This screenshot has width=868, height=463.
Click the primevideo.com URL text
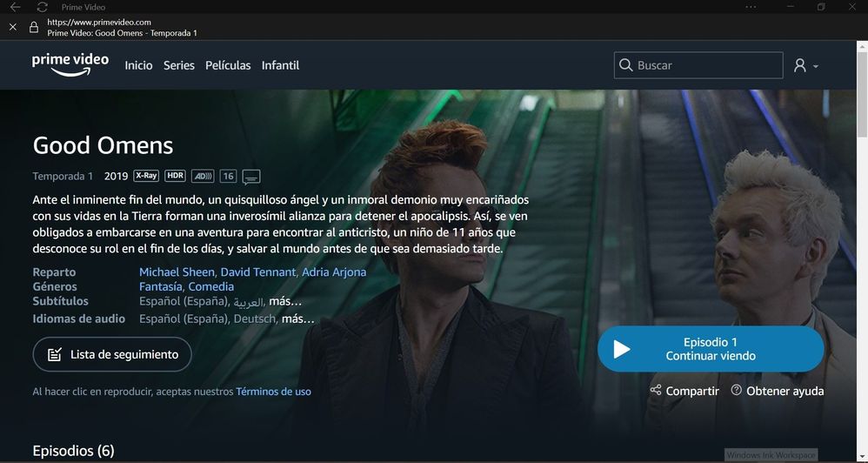pos(99,22)
